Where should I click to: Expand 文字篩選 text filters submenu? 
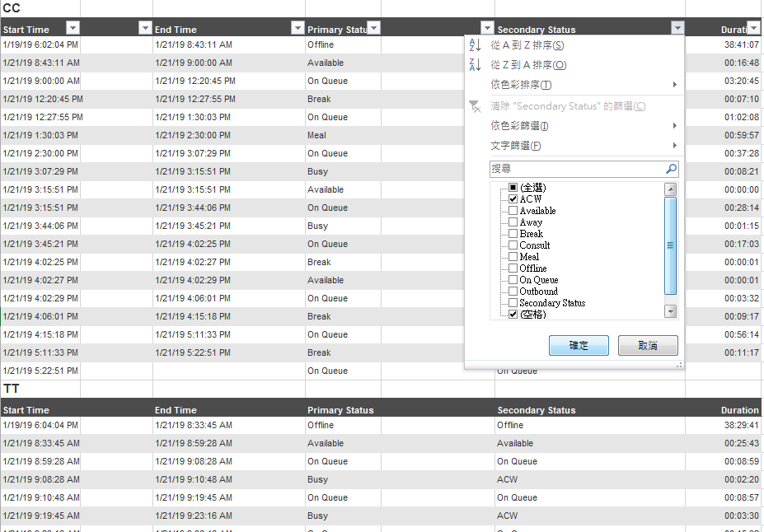(675, 146)
